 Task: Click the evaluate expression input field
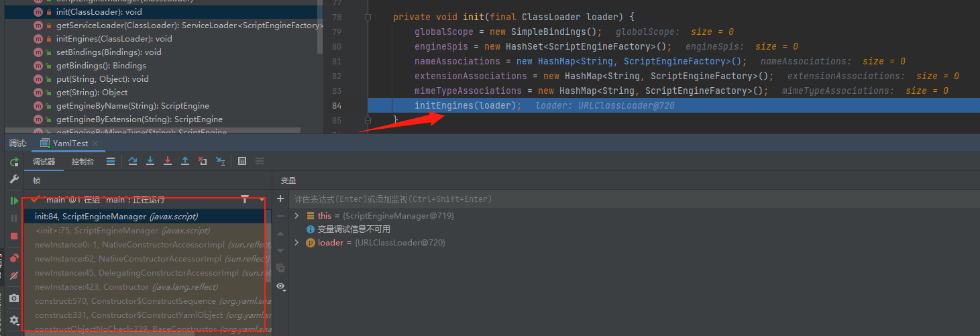point(634,199)
